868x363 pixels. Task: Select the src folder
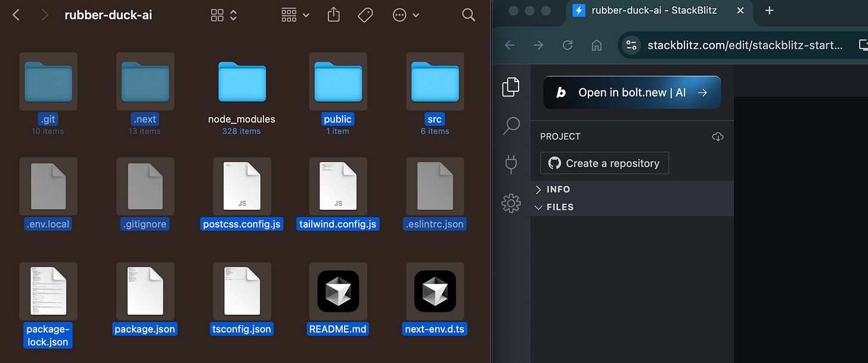point(435,82)
